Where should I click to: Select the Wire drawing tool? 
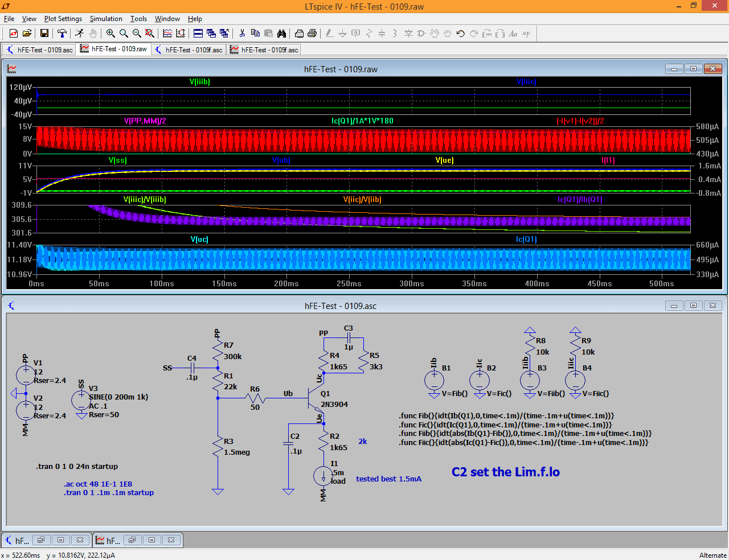click(329, 34)
